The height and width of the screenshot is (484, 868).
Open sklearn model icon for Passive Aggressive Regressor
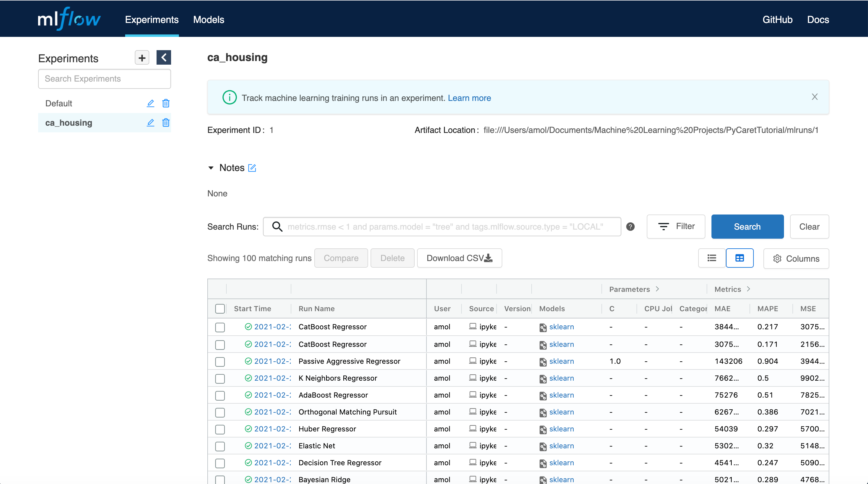543,362
